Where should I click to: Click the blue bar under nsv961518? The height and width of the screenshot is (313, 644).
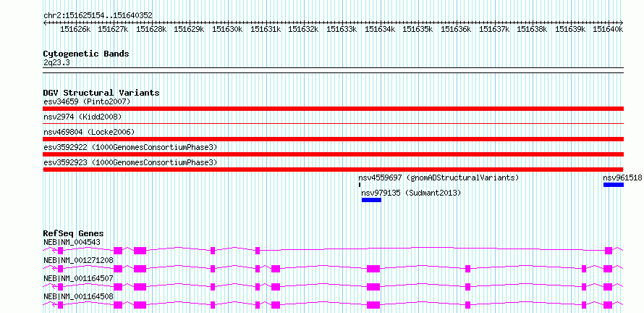click(x=614, y=185)
